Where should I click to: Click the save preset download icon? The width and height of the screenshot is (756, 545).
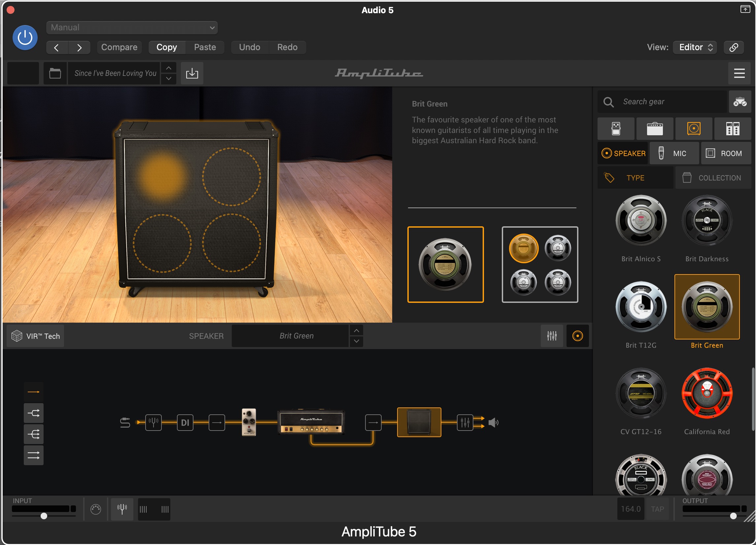coord(192,73)
